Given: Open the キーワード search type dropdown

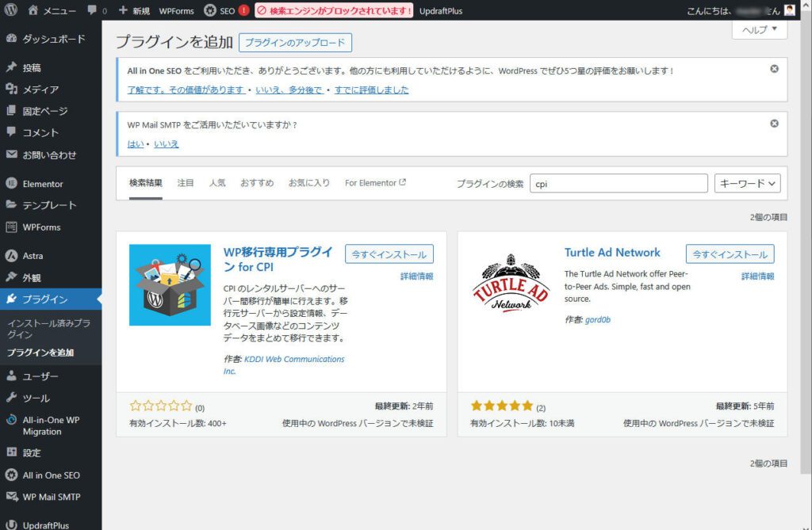Looking at the screenshot, I should point(747,183).
